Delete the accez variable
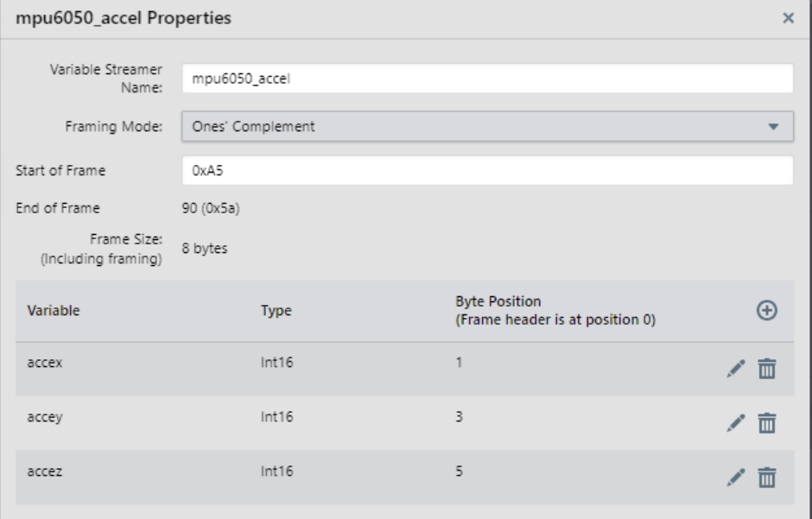 [767, 478]
